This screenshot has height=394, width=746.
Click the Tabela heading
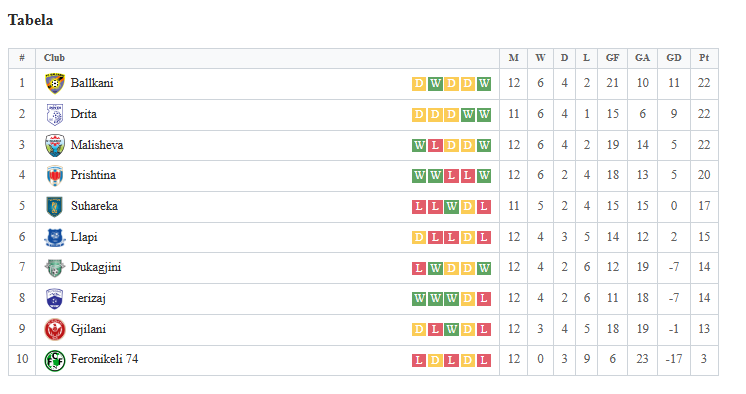coord(30,20)
